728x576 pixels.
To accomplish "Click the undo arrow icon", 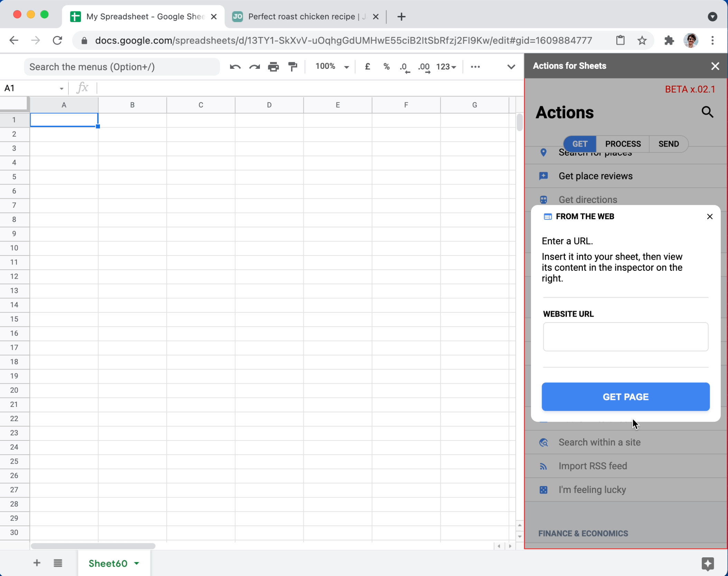I will 235,67.
